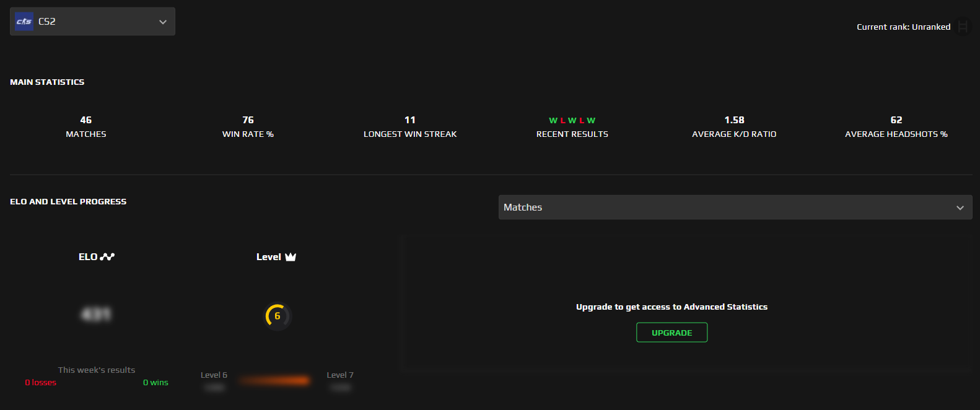The image size is (980, 410).
Task: Click the '46' matches value
Action: (86, 120)
